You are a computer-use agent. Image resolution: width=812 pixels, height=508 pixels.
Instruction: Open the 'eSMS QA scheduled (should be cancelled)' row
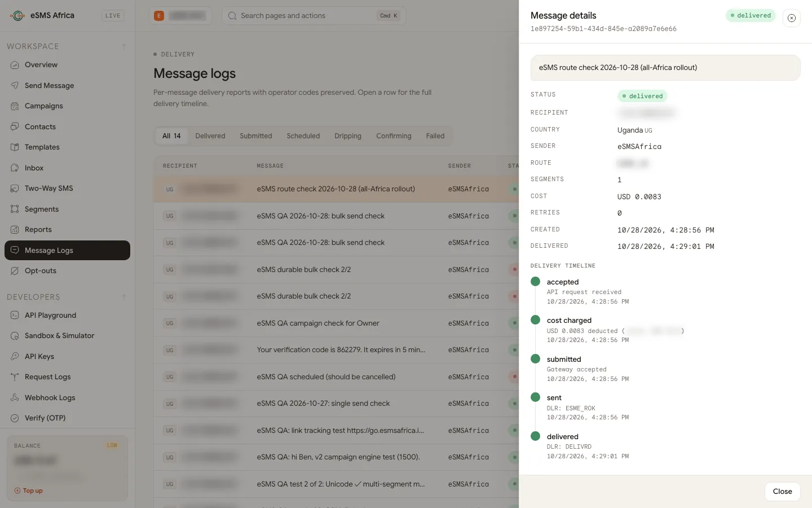click(336, 377)
